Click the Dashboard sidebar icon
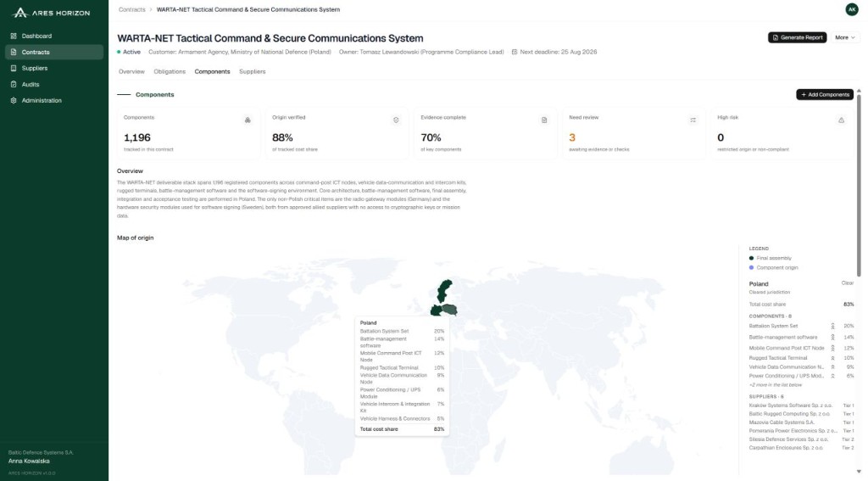Screen dimensions: 868x481 coord(14,36)
